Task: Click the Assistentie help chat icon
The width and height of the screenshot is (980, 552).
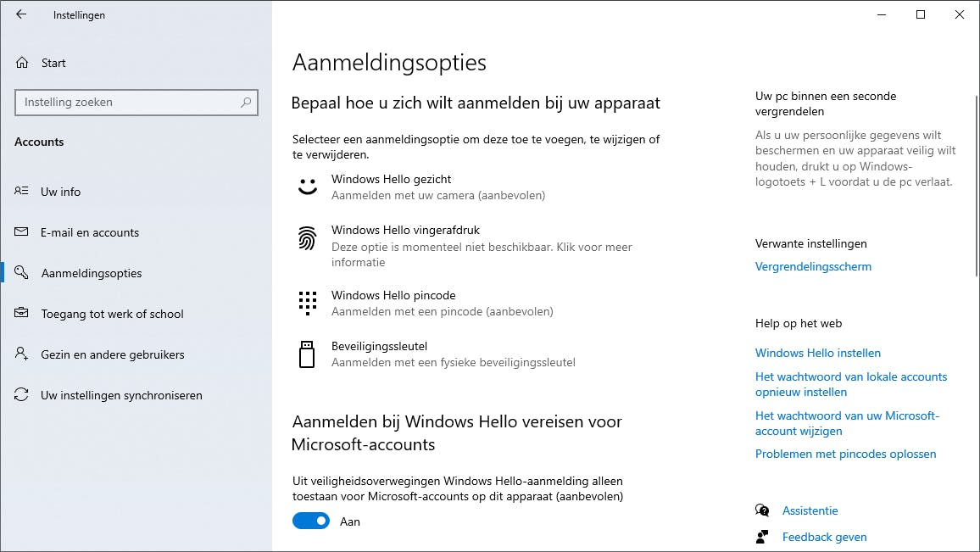Action: (762, 510)
